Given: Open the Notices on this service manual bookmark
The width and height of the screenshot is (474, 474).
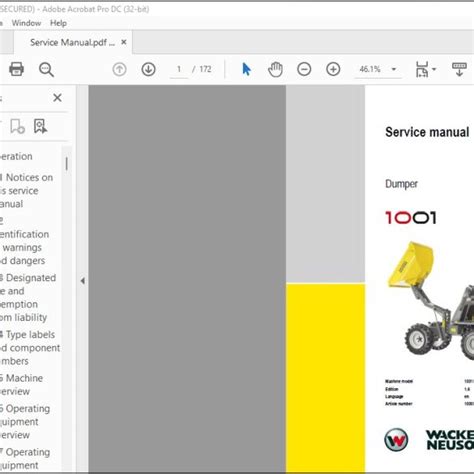Looking at the screenshot, I should click(26, 190).
